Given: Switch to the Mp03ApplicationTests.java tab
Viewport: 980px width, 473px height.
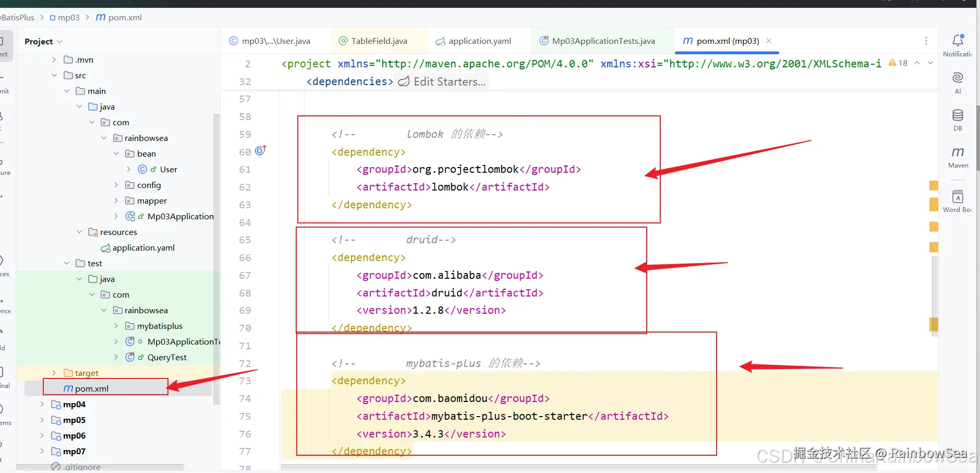Looking at the screenshot, I should (597, 41).
